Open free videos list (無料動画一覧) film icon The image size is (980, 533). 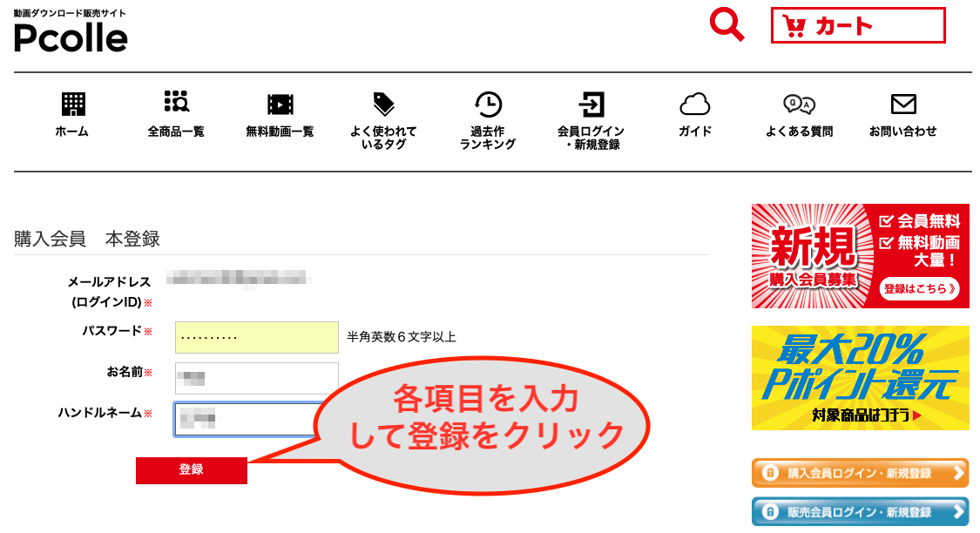[x=280, y=105]
